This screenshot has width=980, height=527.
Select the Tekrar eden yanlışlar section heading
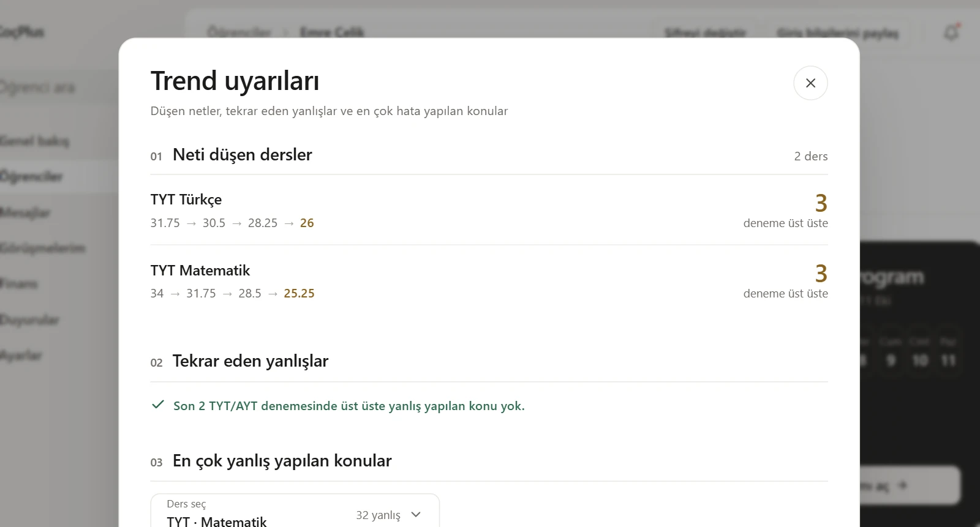tap(251, 361)
